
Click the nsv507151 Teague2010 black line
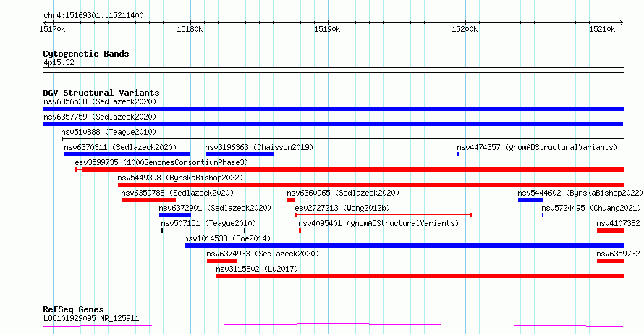click(x=203, y=230)
